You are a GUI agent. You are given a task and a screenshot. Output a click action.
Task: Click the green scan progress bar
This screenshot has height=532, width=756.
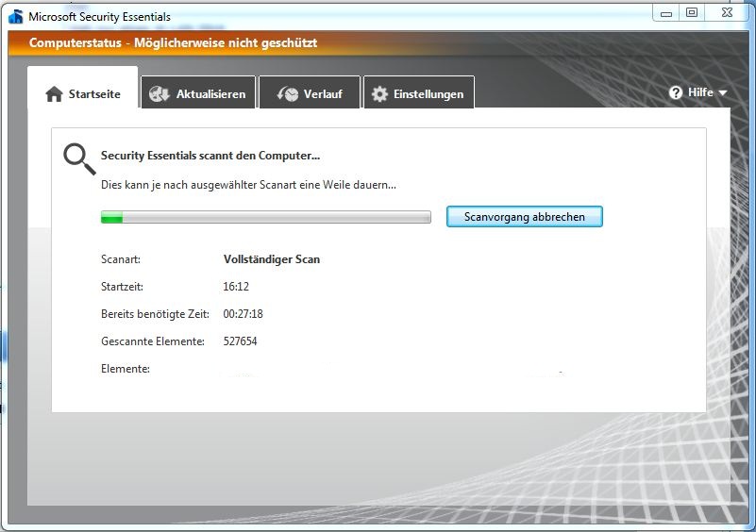pos(265,217)
